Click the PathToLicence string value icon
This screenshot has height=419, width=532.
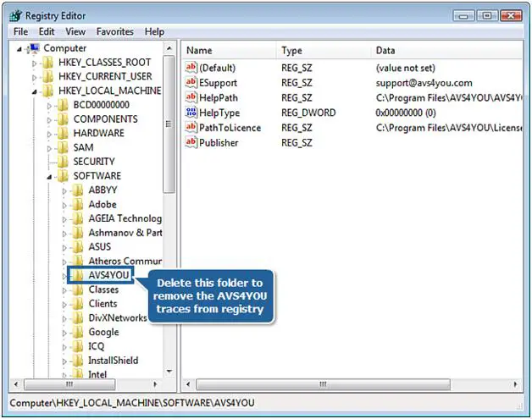pyautogui.click(x=191, y=127)
